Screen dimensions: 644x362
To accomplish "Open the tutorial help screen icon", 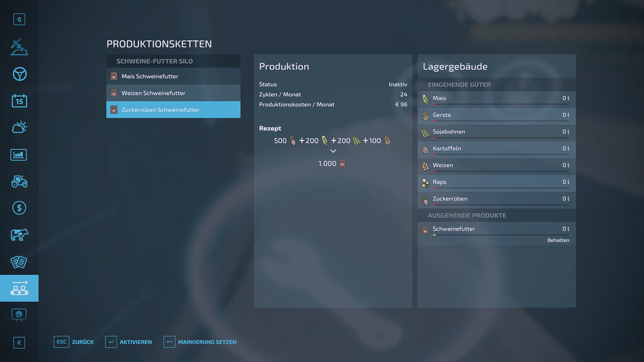I will [x=19, y=315].
